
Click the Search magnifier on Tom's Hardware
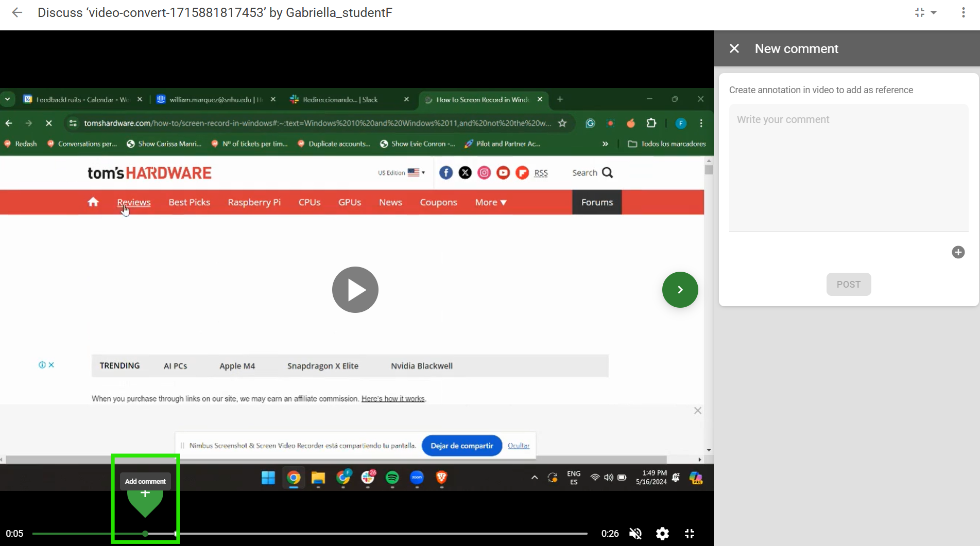click(x=608, y=173)
